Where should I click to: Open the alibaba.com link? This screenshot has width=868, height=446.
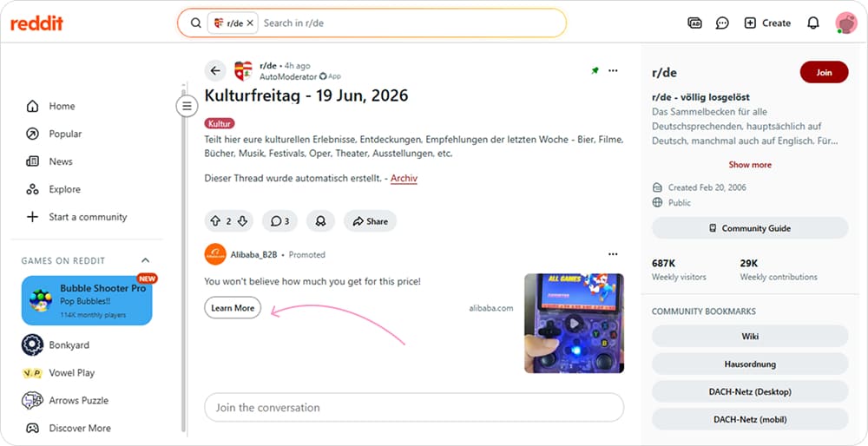point(491,308)
